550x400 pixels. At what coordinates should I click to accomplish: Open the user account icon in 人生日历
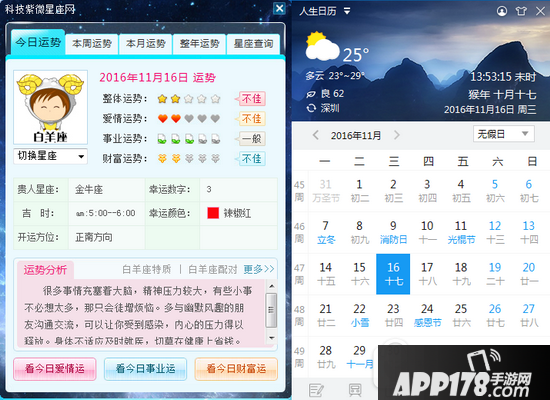pos(502,11)
